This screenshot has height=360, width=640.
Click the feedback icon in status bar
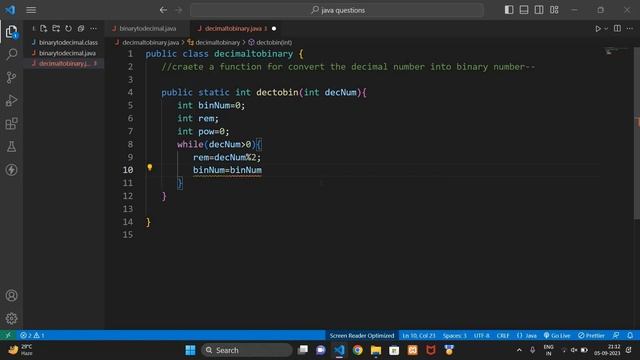(616, 336)
